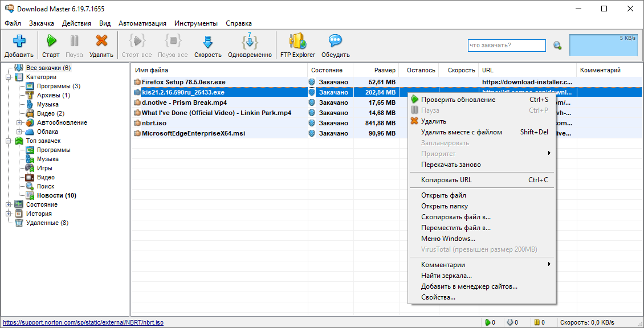Click the Обсудить chat bubble icon
This screenshot has width=644, height=328.
[335, 40]
